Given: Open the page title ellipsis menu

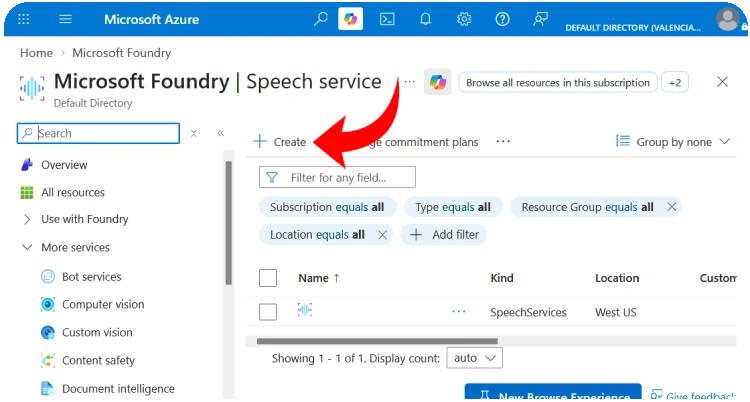Looking at the screenshot, I should [x=409, y=82].
